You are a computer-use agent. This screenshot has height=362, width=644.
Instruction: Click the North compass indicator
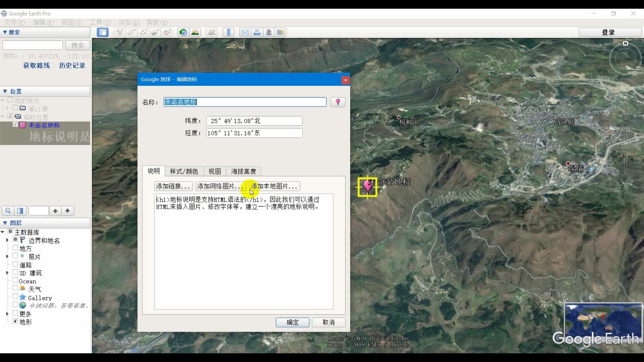click(x=625, y=44)
